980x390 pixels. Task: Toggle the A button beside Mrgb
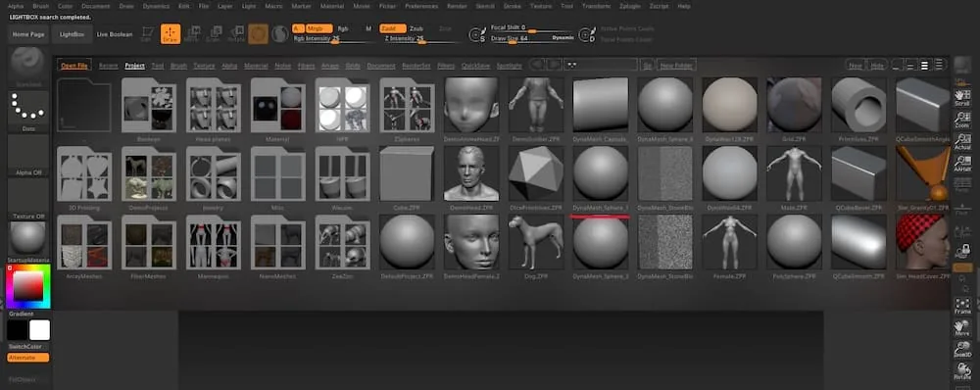coord(298,28)
